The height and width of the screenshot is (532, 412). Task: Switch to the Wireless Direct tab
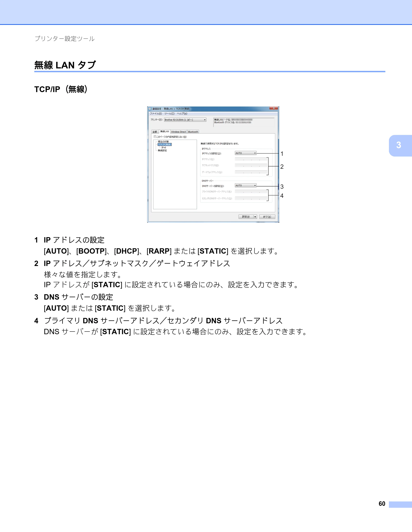click(178, 132)
